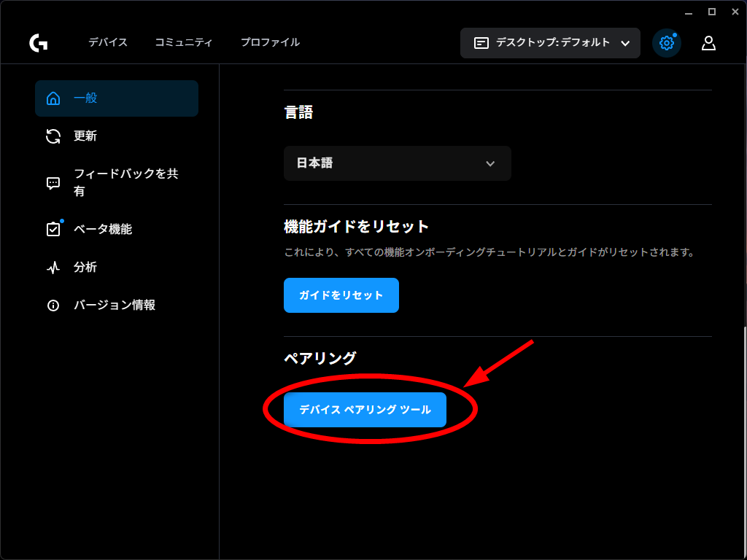Open settings via the gear icon

[666, 43]
